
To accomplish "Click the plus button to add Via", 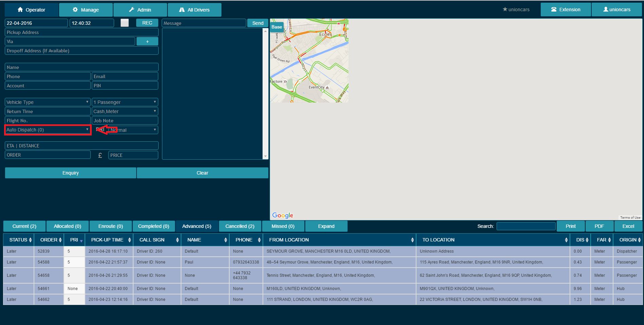I will pos(147,41).
